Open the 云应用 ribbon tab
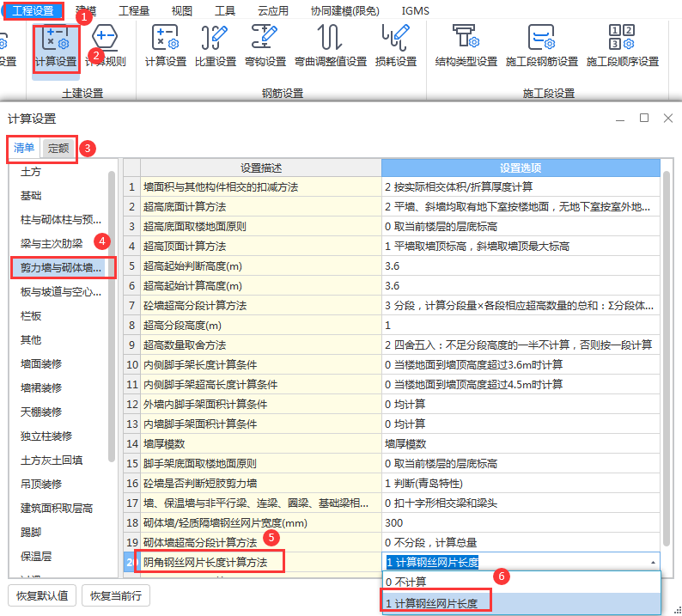 [272, 11]
